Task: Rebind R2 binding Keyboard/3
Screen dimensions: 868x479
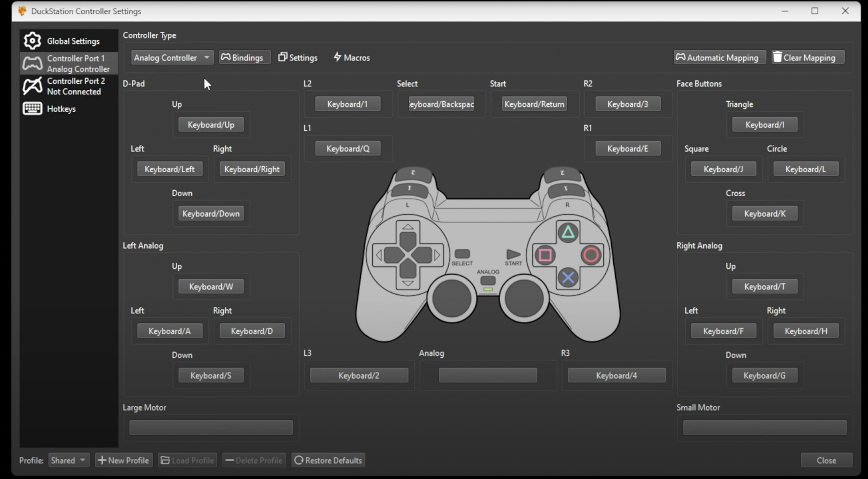Action: (x=628, y=104)
